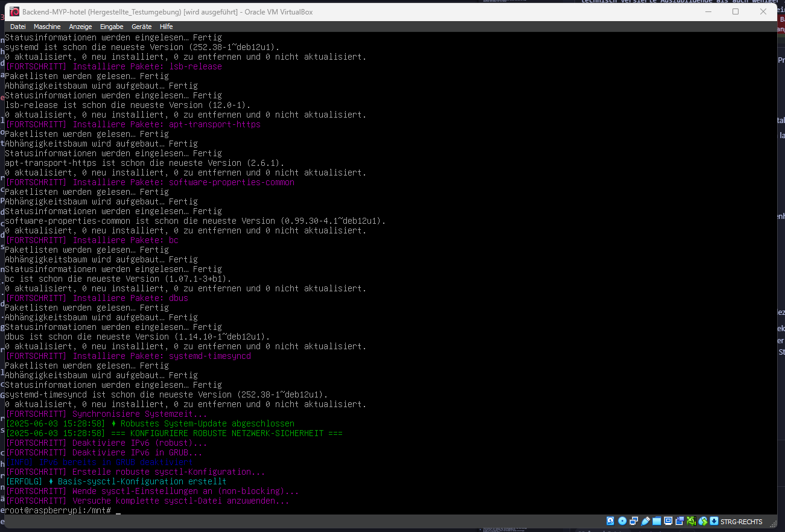Click the network adapter status icon
This screenshot has height=532, width=785.
[634, 521]
